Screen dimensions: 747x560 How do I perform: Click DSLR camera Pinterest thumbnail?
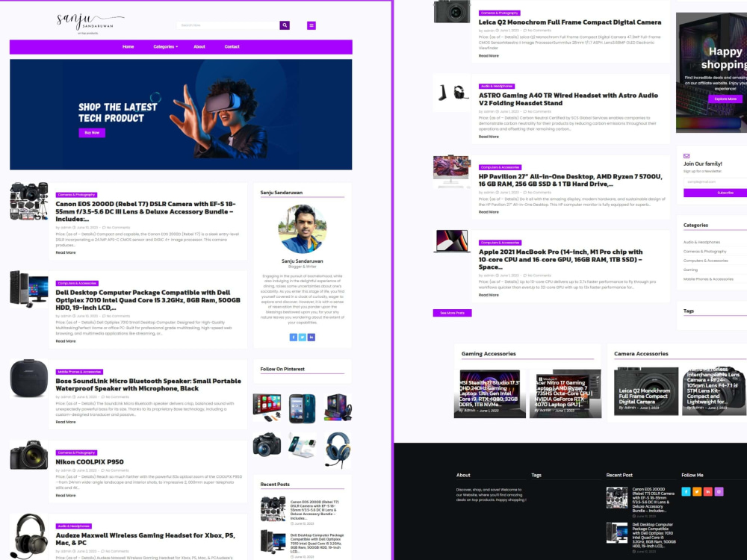click(267, 444)
